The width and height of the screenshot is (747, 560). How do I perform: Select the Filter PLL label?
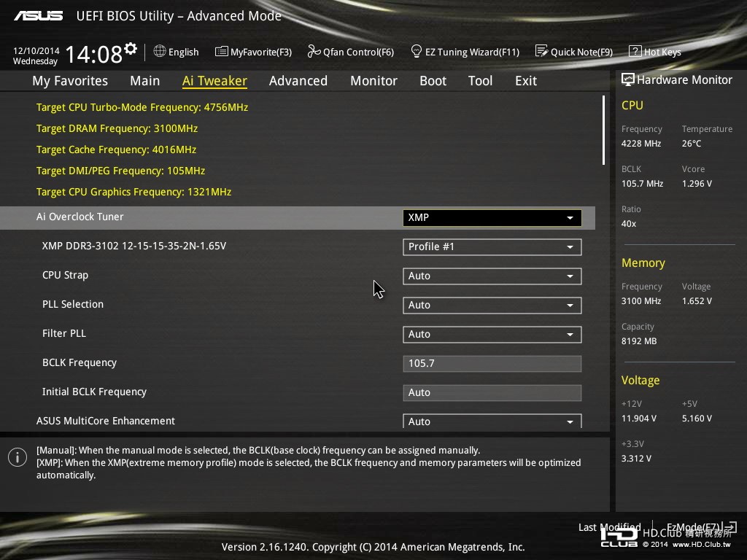[64, 333]
